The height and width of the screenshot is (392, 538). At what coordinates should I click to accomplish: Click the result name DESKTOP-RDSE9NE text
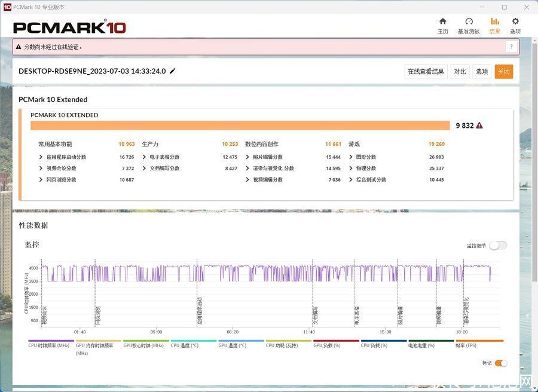click(92, 71)
